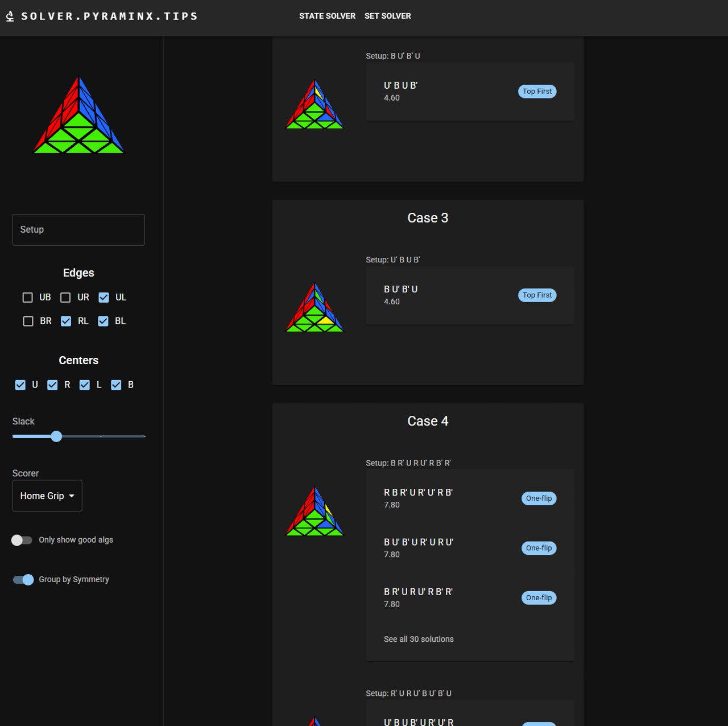Enable the Only show good algs toggle
728x726 pixels.
pyautogui.click(x=23, y=540)
